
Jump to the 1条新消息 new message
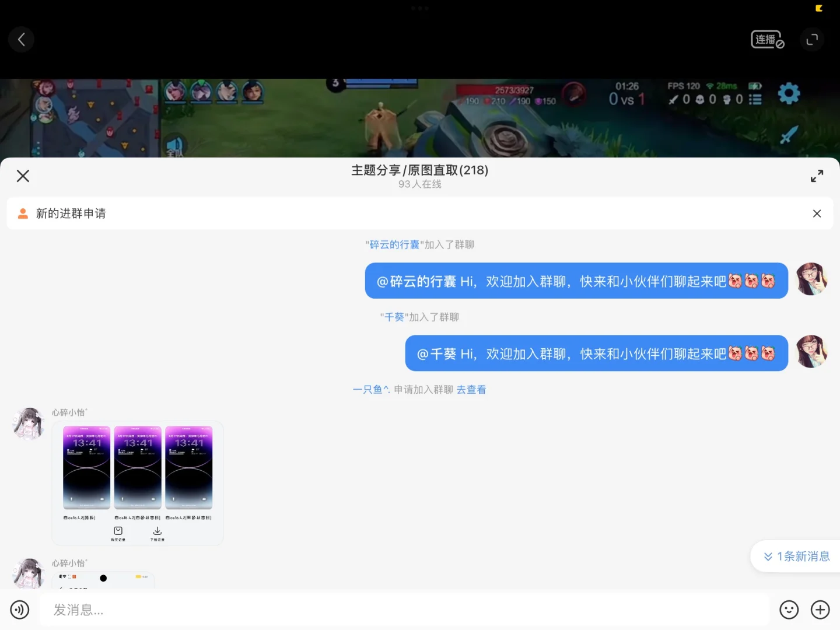pos(796,556)
